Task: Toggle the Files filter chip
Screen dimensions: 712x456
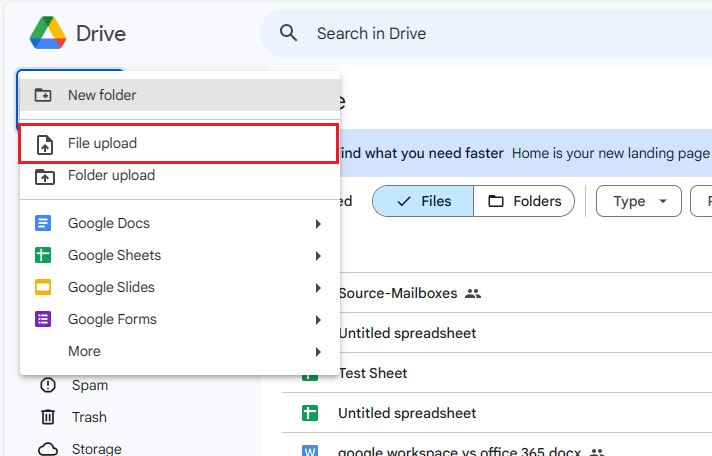Action: point(423,201)
